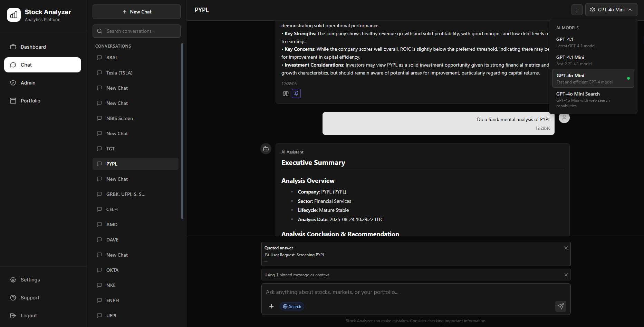Collapse the GPT-4o Mini model dropdown

[611, 10]
